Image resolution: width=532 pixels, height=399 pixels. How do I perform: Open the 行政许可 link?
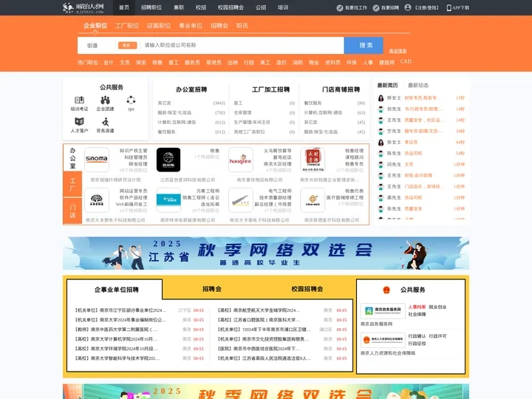pyautogui.click(x=437, y=336)
